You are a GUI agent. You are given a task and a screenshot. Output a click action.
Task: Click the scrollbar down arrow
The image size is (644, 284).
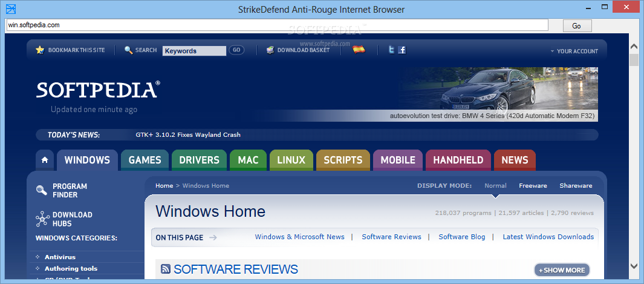pyautogui.click(x=634, y=266)
